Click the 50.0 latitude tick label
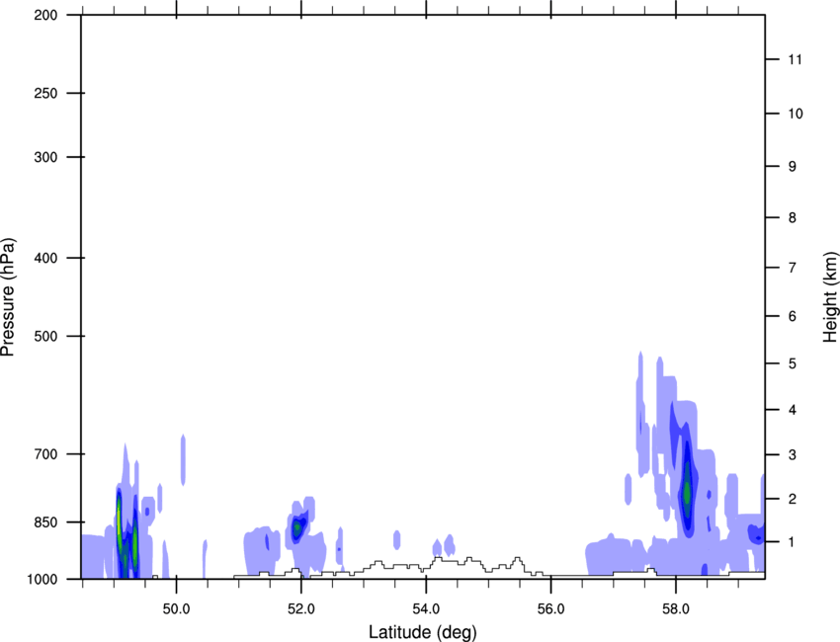840x642 pixels. (176, 609)
